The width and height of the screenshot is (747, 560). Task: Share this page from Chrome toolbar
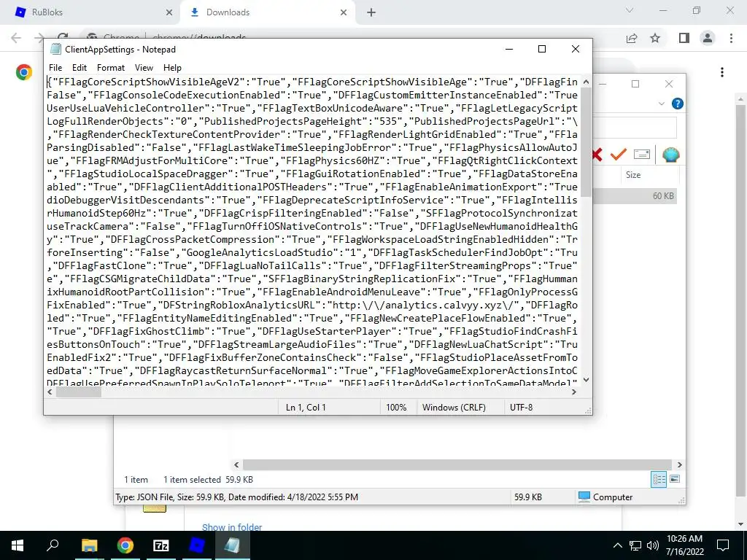click(x=632, y=38)
